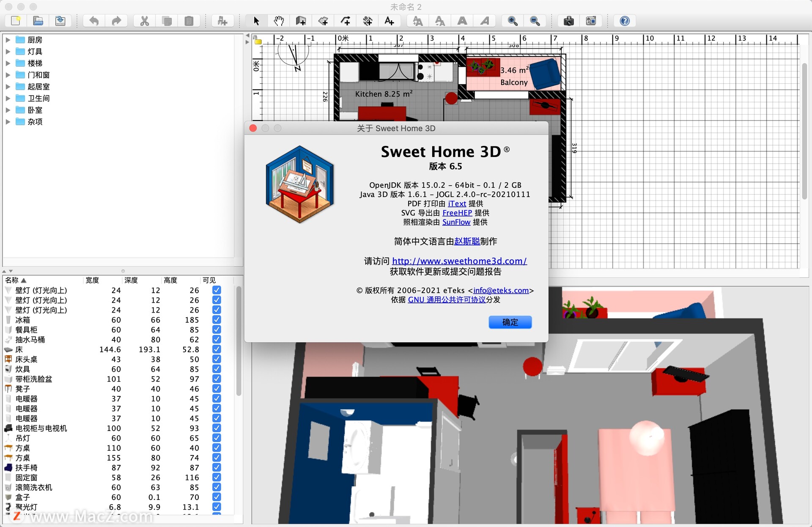Click the Create 3D video icon
This screenshot has height=527, width=812.
[591, 21]
